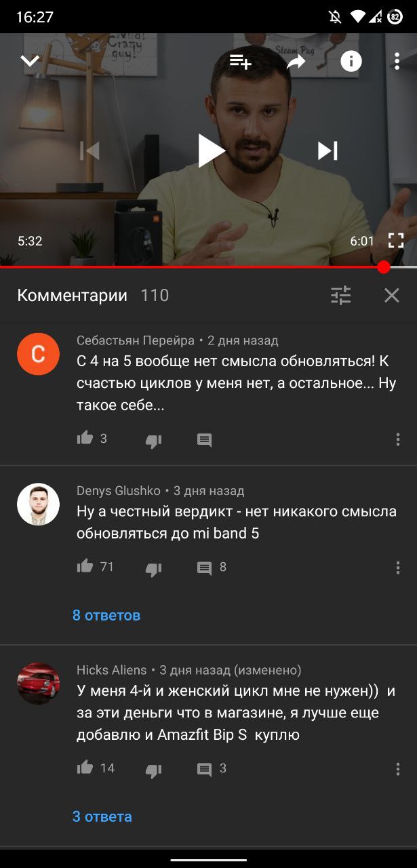Open Hicks Aliens' channel avatar
417x868 pixels.
pyautogui.click(x=38, y=684)
